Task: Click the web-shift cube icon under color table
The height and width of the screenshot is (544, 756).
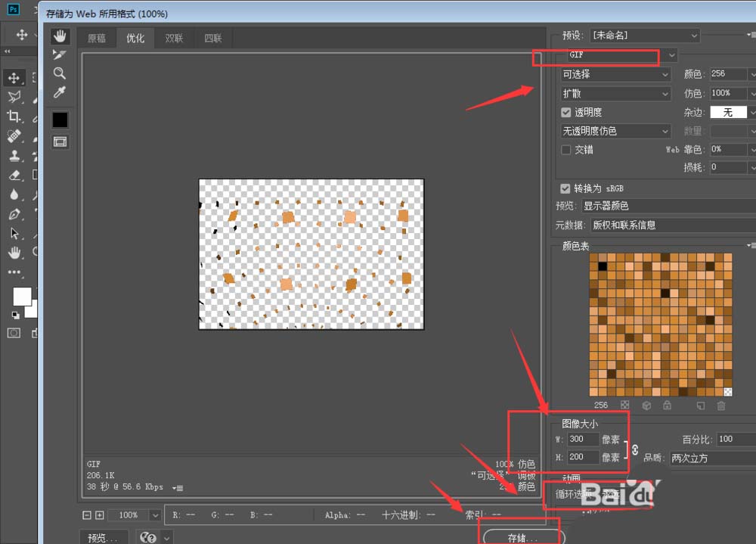Action: pos(646,405)
